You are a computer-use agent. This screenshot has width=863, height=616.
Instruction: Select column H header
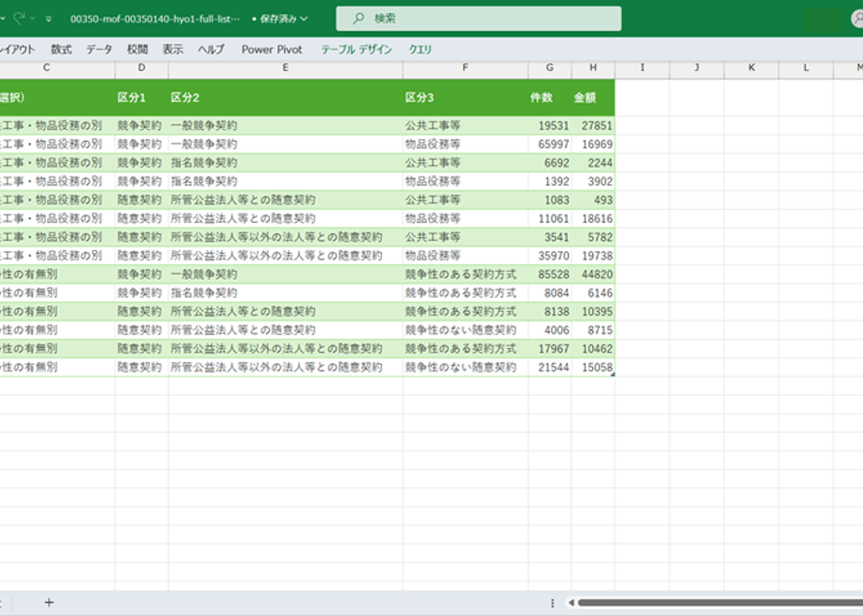[x=593, y=67]
